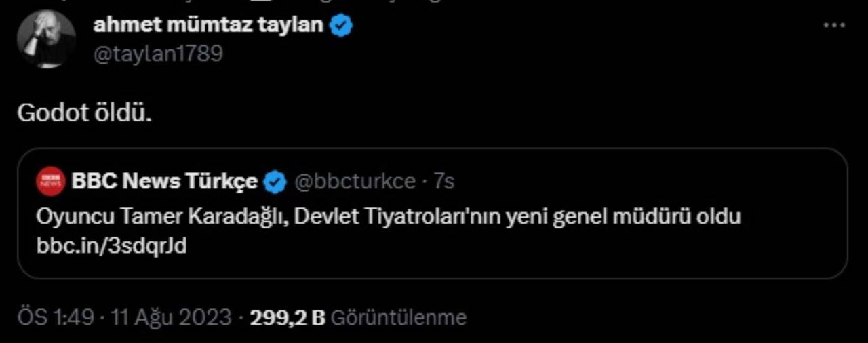Open the ahmet mümtaz taylan display name
The image size is (868, 343).
coord(208,26)
